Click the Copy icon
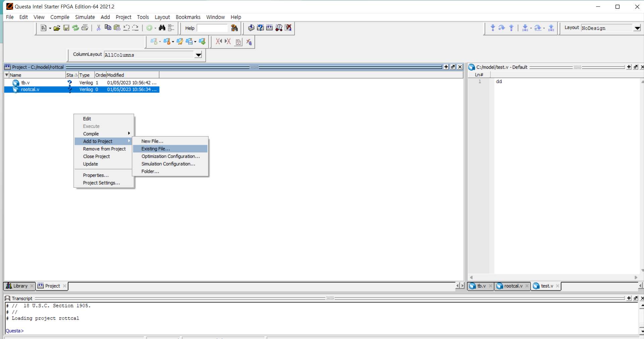This screenshot has width=644, height=339. click(x=108, y=28)
